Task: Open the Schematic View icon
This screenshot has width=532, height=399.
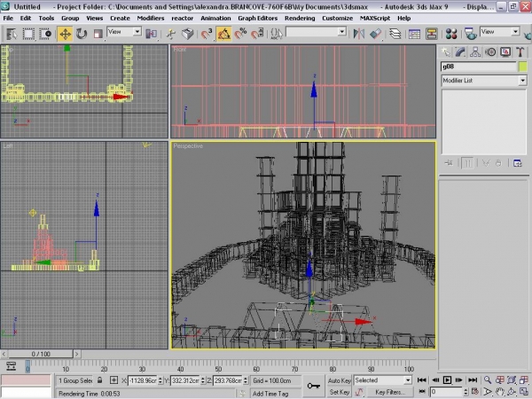Action: (x=431, y=34)
